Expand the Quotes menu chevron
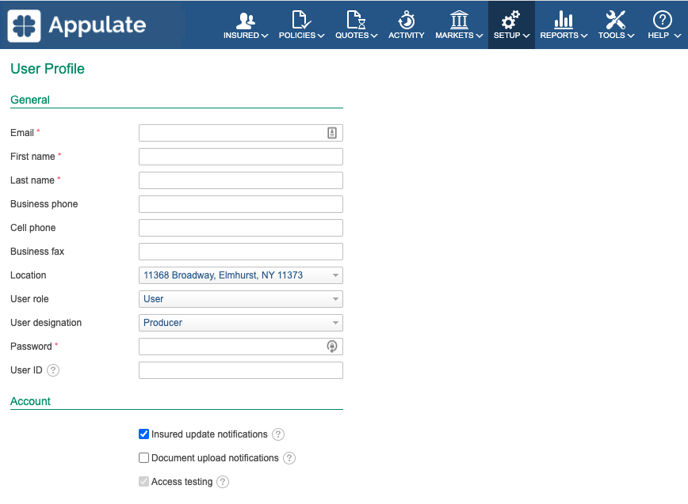Image resolution: width=688 pixels, height=504 pixels. click(x=374, y=36)
